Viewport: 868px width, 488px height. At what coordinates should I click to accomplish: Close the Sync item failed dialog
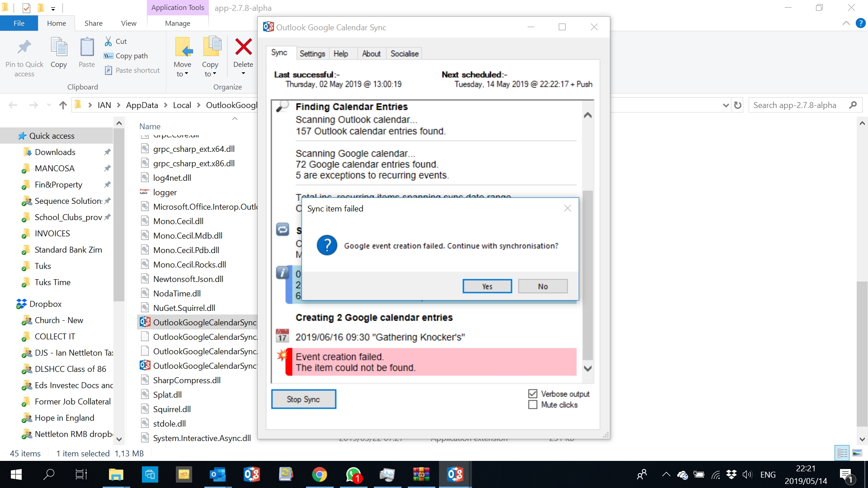click(567, 208)
